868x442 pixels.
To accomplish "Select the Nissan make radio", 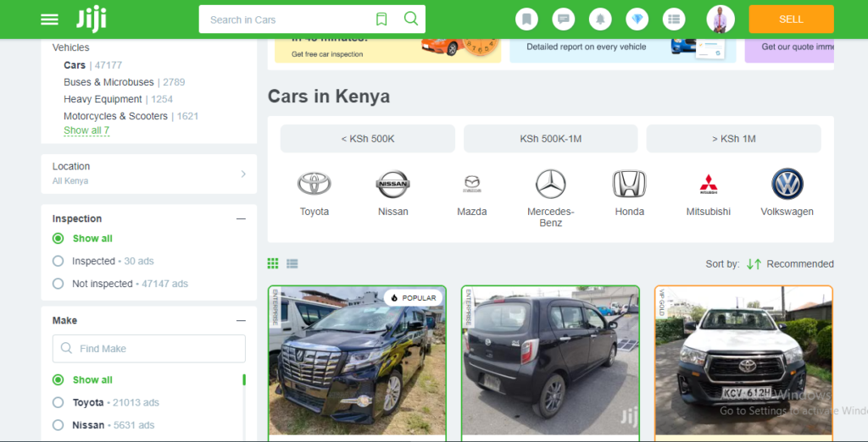I will coord(58,425).
